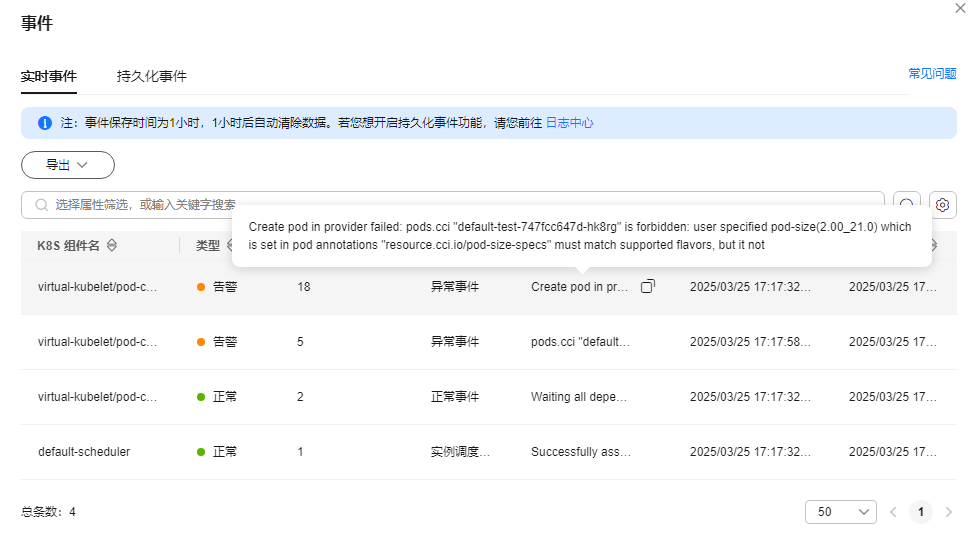Click the 异常事件 cell in the count 18 row
978x534 pixels.
[x=455, y=287]
